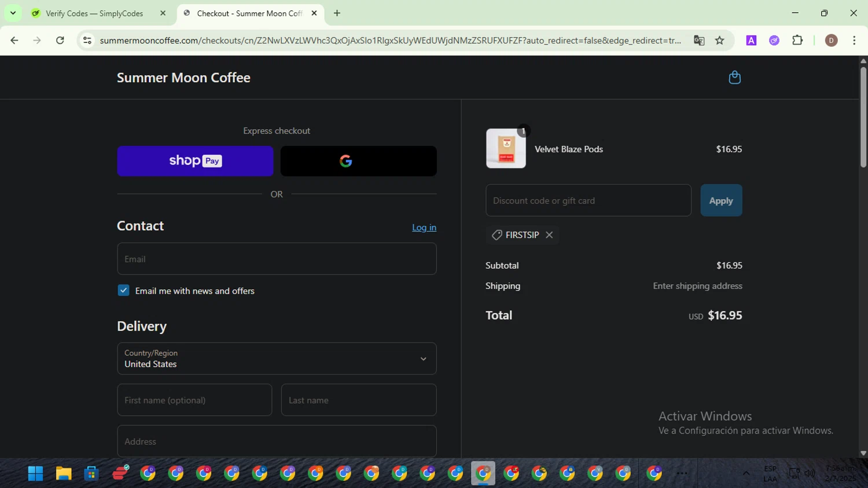
Task: Close the Verify Codes — SimplyCodes tab
Action: (163, 13)
